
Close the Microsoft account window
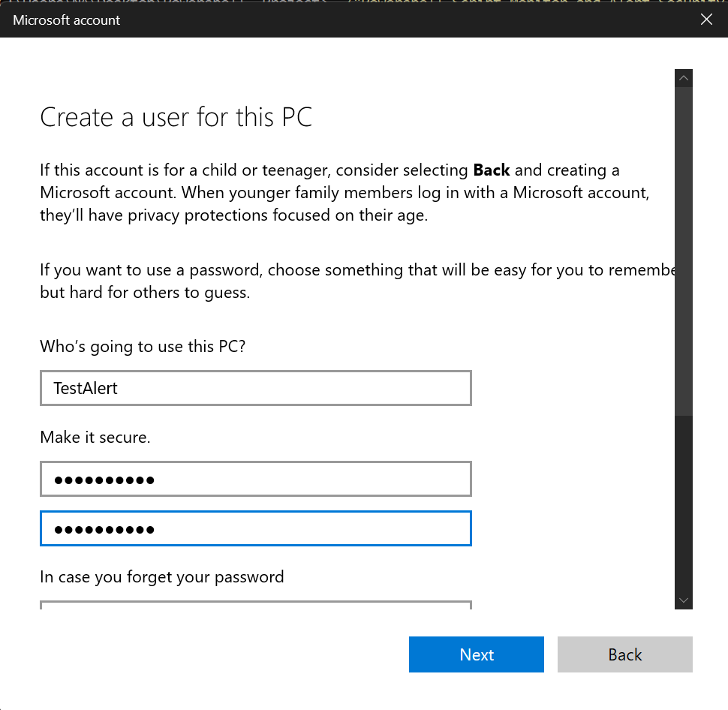pyautogui.click(x=706, y=20)
